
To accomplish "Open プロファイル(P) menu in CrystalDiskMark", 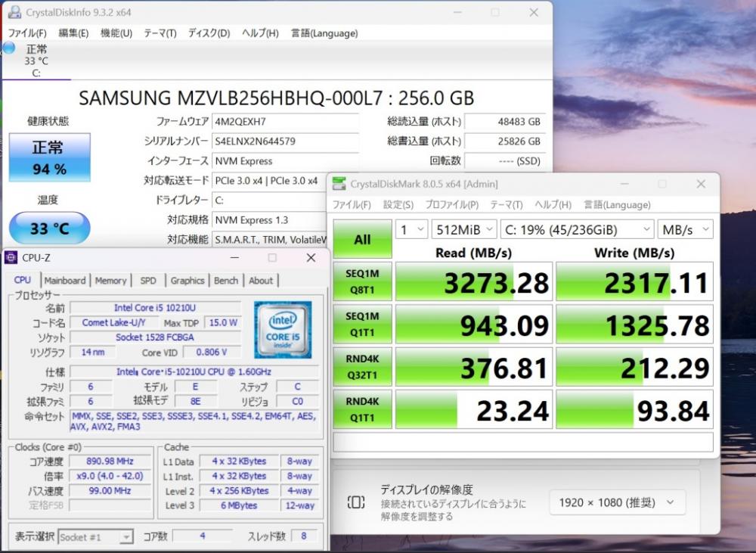I will pos(452,204).
